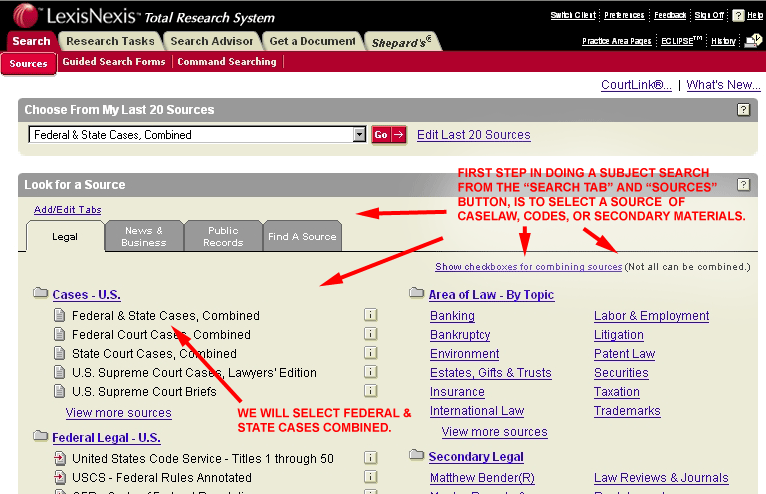Open info icon for Federal & State Cases, Combined
766x494 pixels.
point(370,315)
